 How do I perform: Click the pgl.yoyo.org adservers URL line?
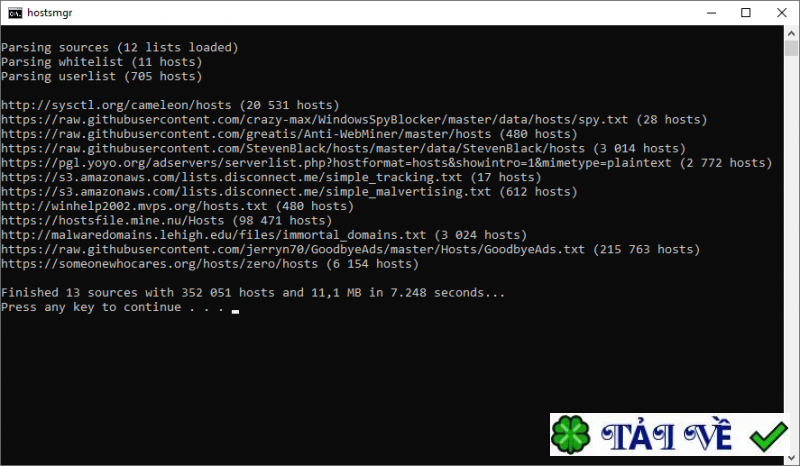(387, 163)
